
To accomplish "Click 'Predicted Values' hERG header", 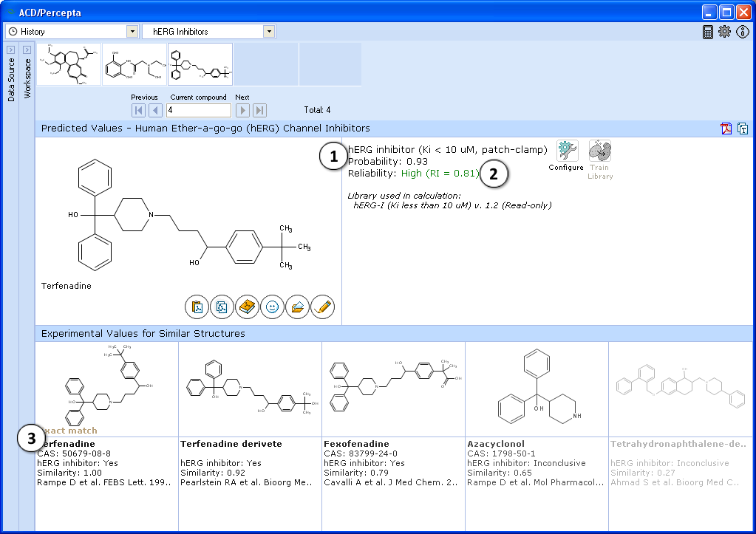I will [x=205, y=129].
